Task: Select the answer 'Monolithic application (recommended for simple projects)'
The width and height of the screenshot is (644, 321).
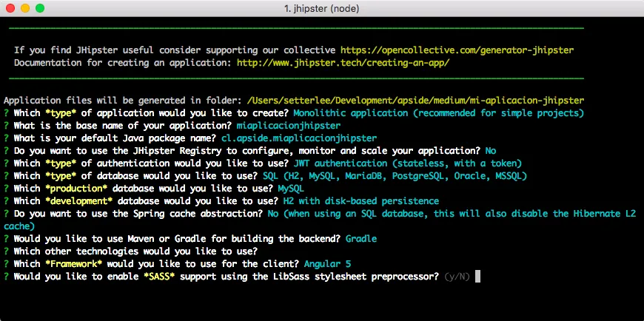Action: pyautogui.click(x=439, y=113)
